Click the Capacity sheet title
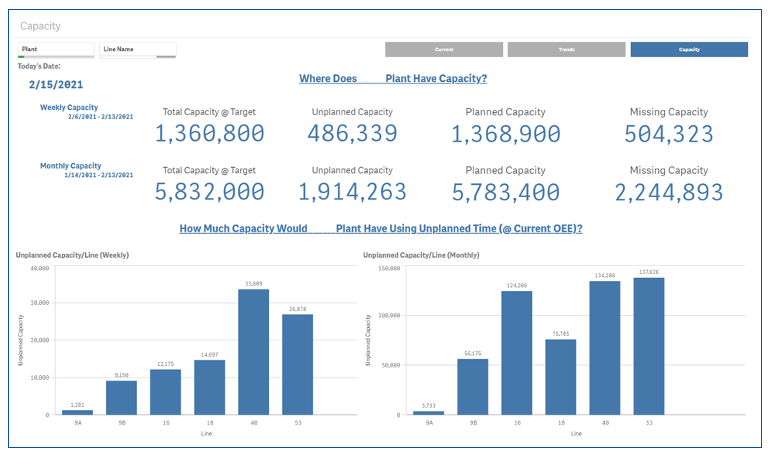 (x=40, y=26)
